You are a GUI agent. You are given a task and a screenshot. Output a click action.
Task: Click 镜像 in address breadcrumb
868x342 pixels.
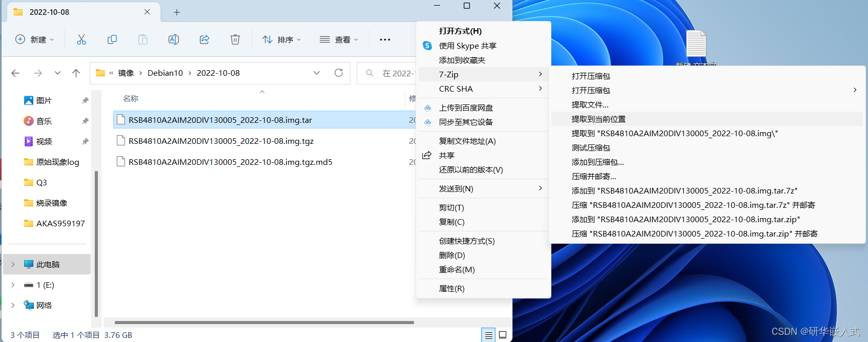pos(126,73)
